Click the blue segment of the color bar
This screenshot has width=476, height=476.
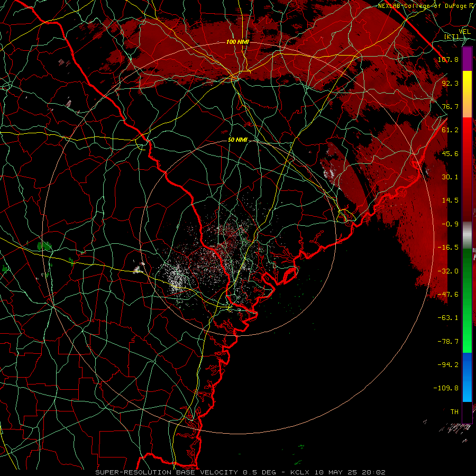[467, 377]
